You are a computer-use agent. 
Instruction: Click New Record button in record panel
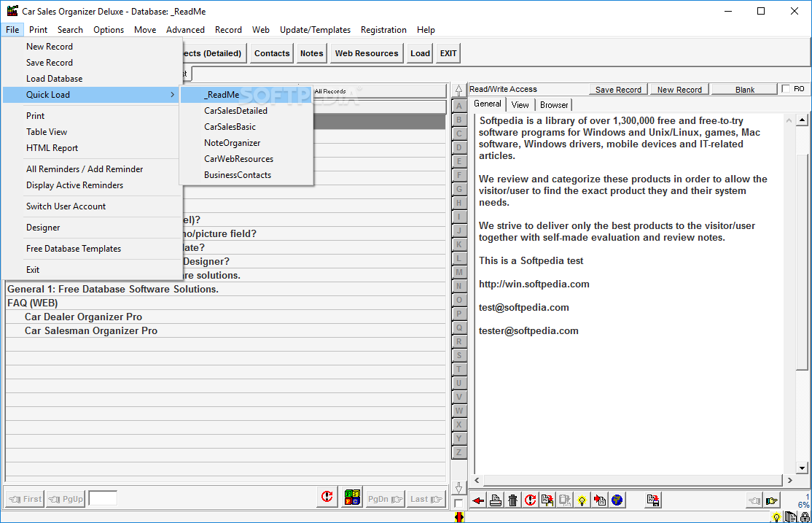point(679,89)
